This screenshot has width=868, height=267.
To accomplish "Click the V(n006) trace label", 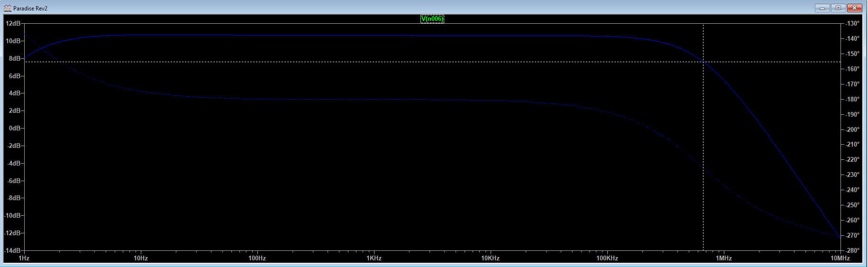I will pyautogui.click(x=432, y=19).
